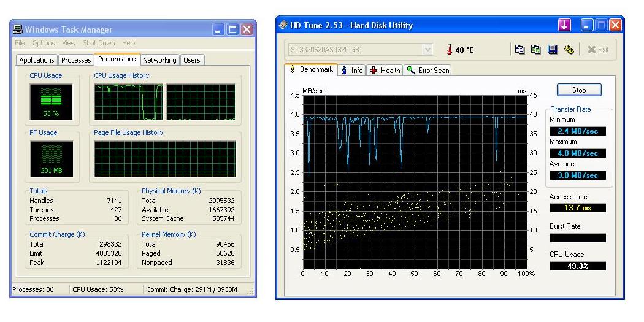Click the CPU Usage 49.3% value
The width and height of the screenshot is (644, 322).
(578, 266)
